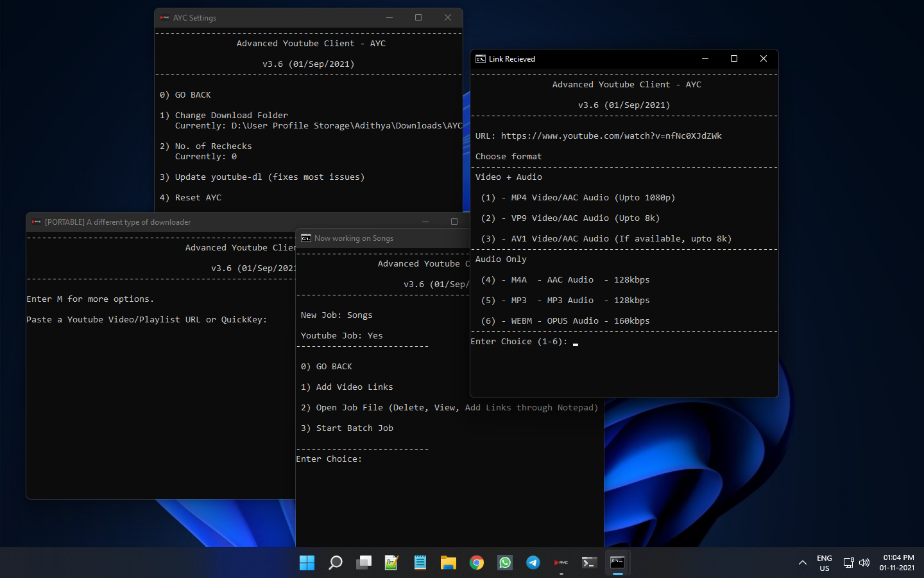Maximize the PORTABLE downloader window
924x578 pixels.
click(454, 222)
